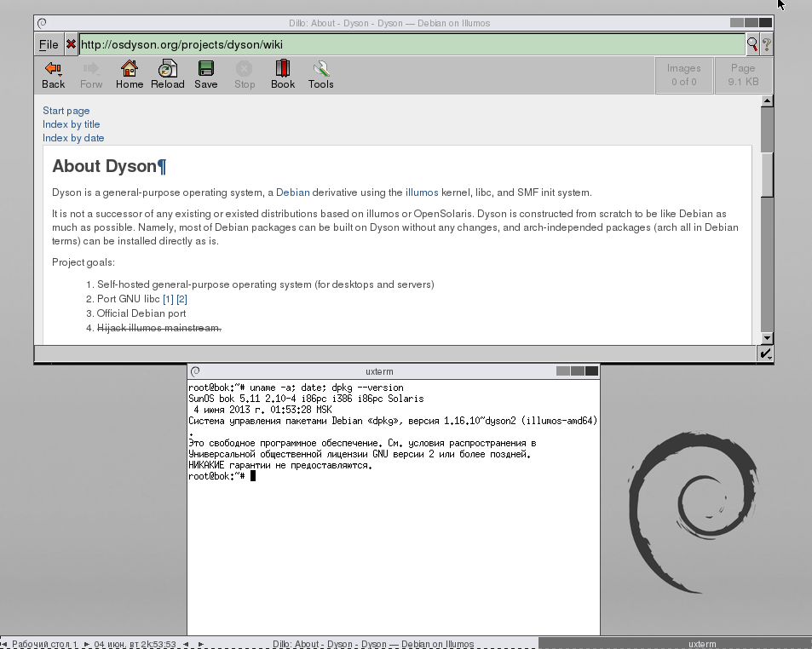This screenshot has width=812, height=649.
Task: Follow the illumos link in the text
Action: [x=422, y=192]
